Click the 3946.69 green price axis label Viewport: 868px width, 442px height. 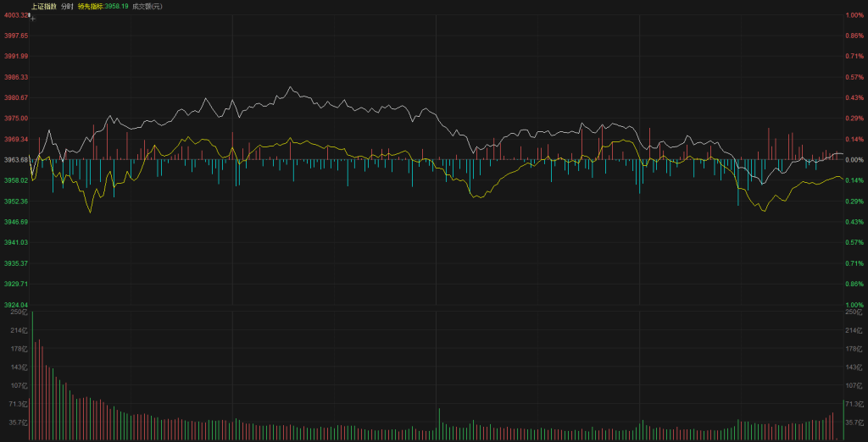[15, 222]
